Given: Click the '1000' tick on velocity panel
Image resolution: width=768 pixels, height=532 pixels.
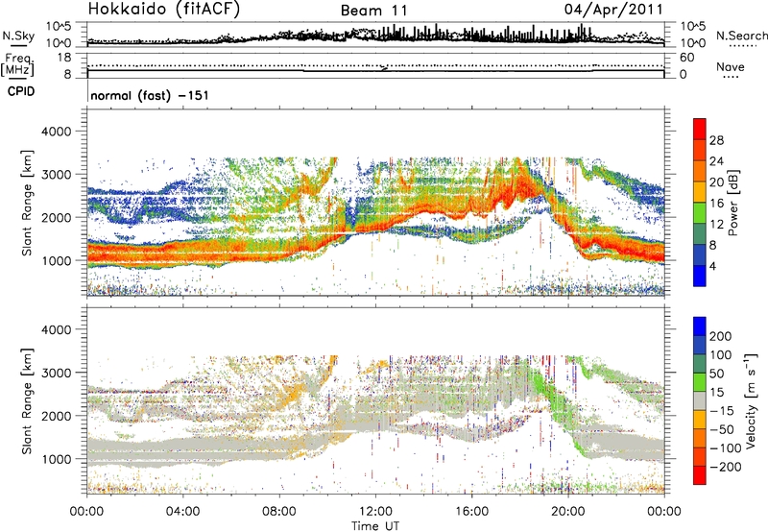Looking at the screenshot, I should coord(57,459).
